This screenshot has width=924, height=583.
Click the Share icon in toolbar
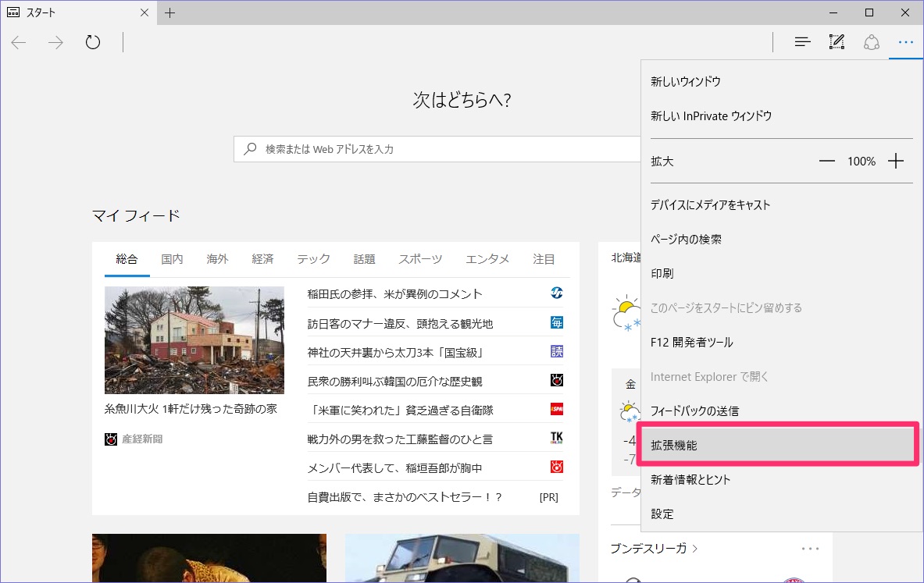tap(872, 42)
